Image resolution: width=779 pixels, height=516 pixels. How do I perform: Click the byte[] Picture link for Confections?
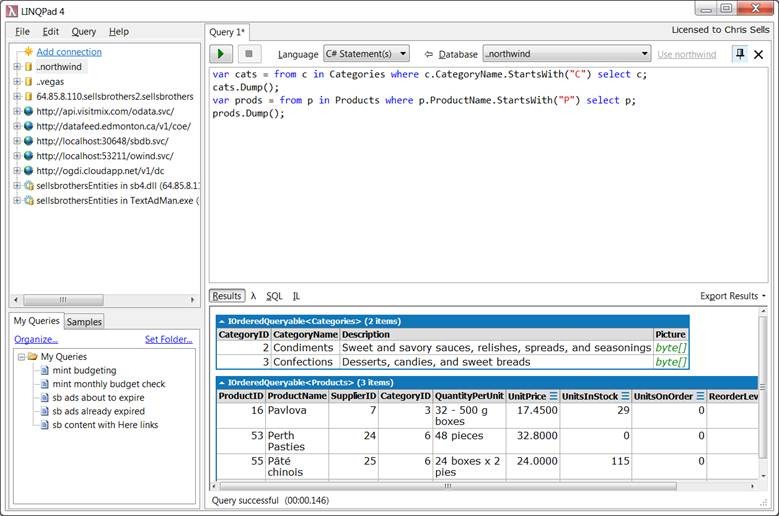pos(671,362)
